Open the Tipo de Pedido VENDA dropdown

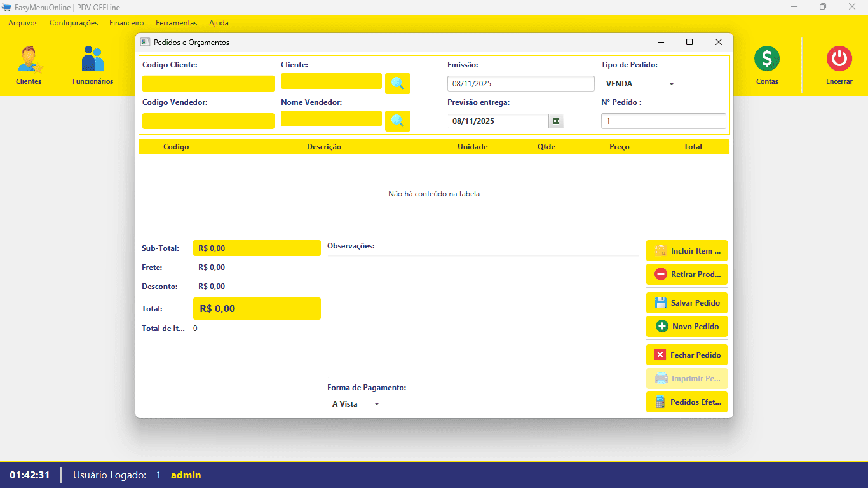pyautogui.click(x=671, y=83)
